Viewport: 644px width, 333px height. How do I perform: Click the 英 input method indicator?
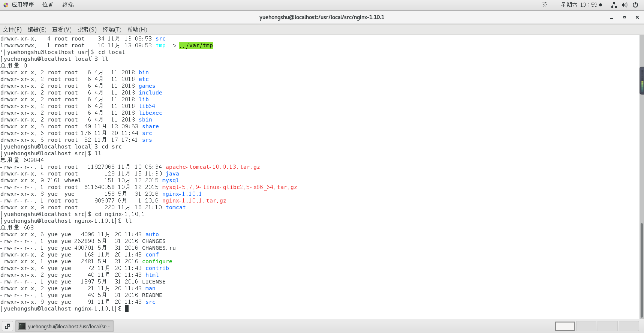coord(545,4)
